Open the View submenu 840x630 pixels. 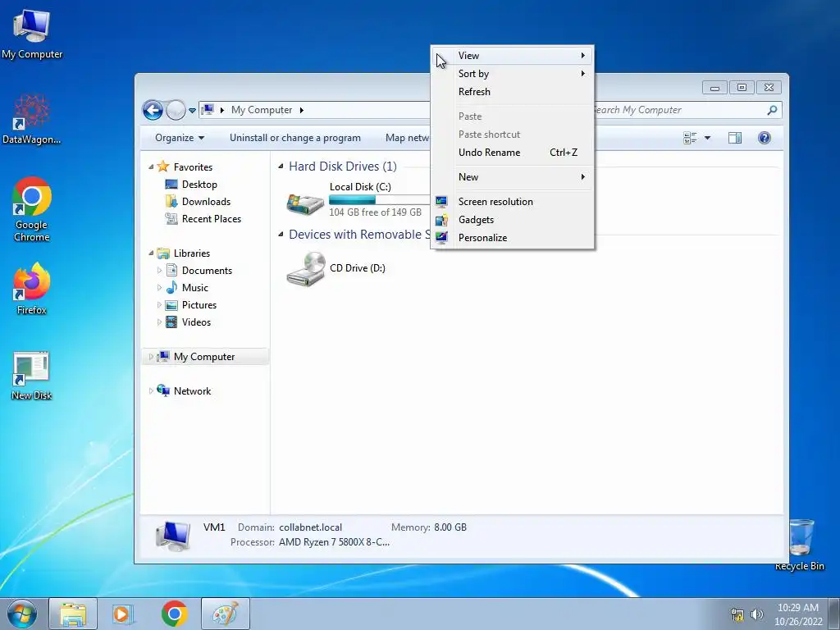pyautogui.click(x=512, y=56)
